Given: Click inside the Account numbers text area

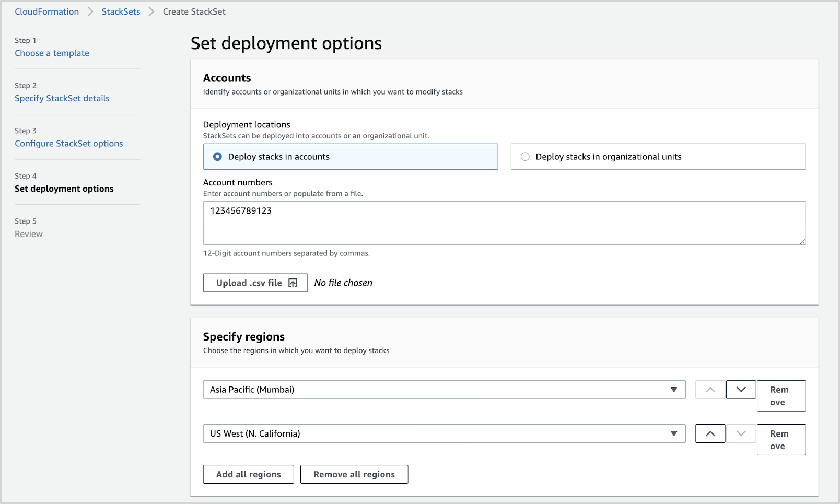Looking at the screenshot, I should point(504,223).
